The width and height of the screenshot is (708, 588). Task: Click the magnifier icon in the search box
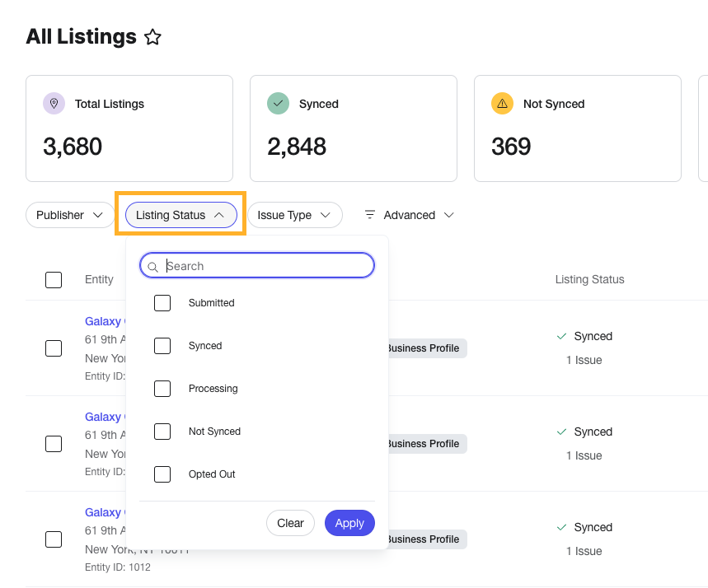pyautogui.click(x=153, y=267)
